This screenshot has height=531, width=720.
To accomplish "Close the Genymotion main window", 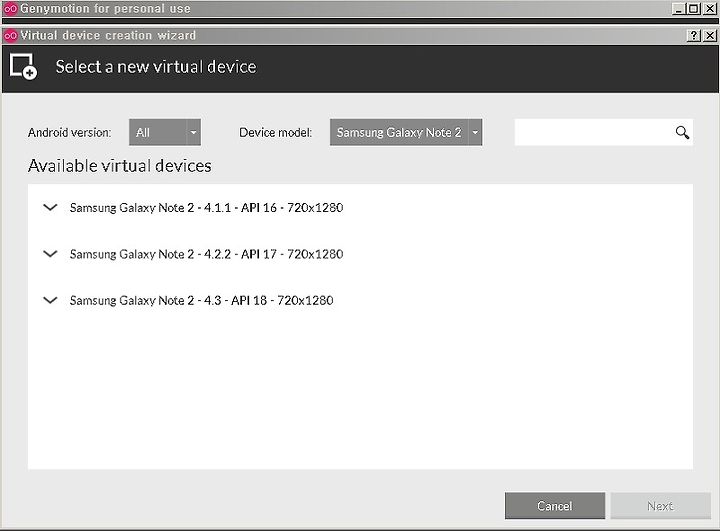I will (x=709, y=9).
